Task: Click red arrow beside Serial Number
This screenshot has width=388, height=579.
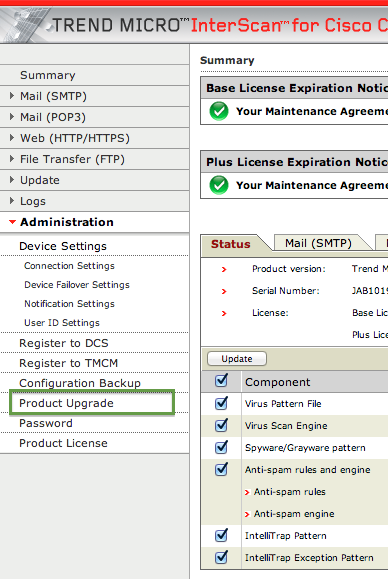Action: 224,292
